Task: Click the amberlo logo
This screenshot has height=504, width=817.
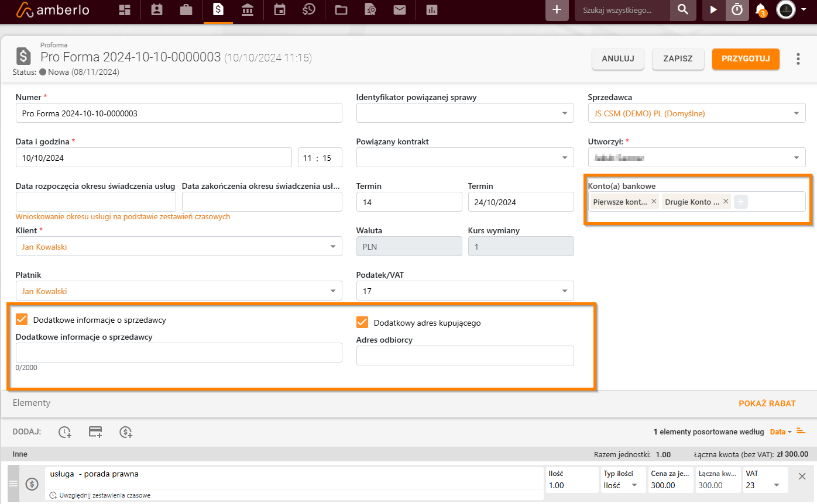Action: (53, 10)
